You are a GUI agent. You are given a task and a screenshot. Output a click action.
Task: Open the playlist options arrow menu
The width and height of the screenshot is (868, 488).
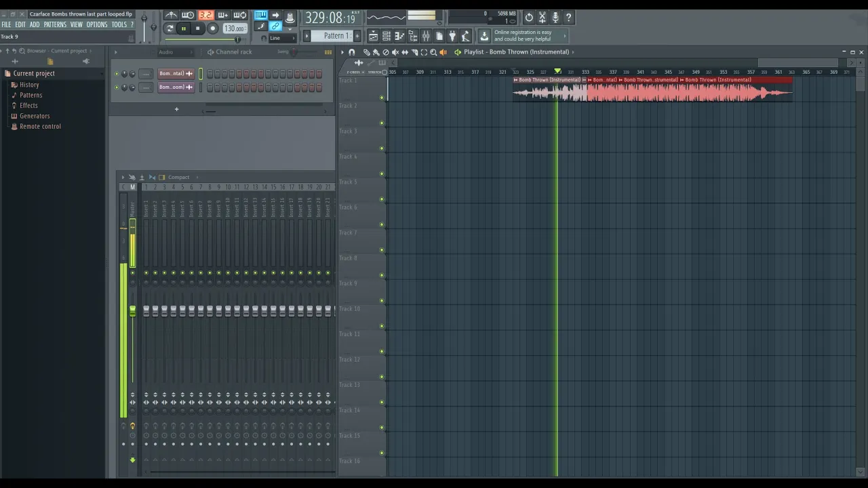[x=342, y=52]
